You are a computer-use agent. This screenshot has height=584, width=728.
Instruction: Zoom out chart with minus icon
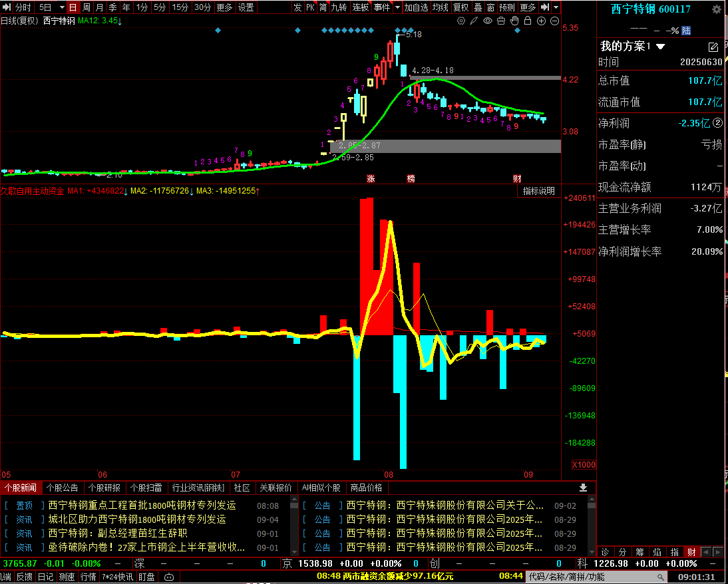tap(554, 21)
